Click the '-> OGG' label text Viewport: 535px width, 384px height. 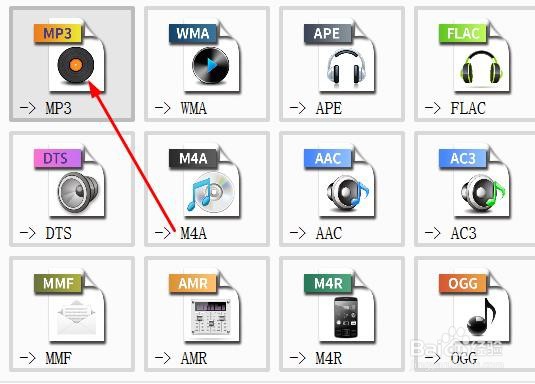[451, 358]
